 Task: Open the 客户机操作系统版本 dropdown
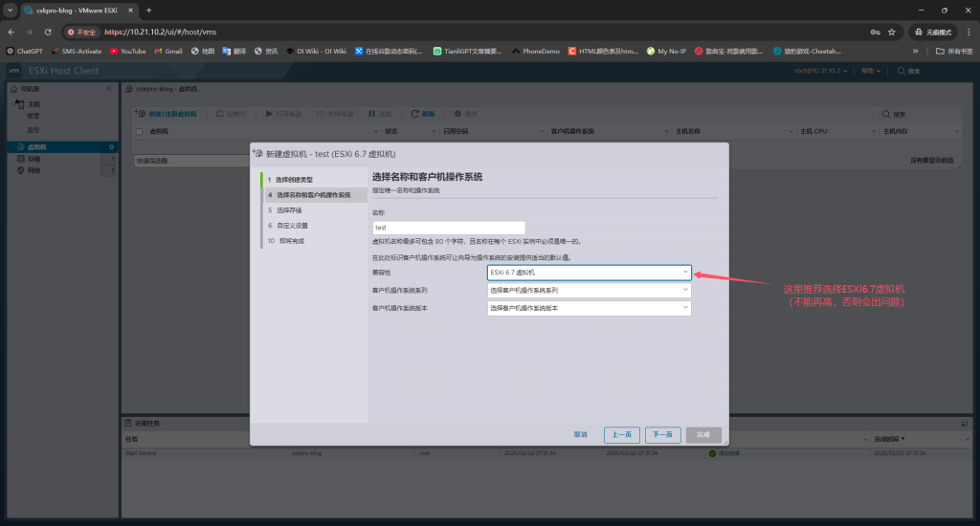[x=589, y=308]
